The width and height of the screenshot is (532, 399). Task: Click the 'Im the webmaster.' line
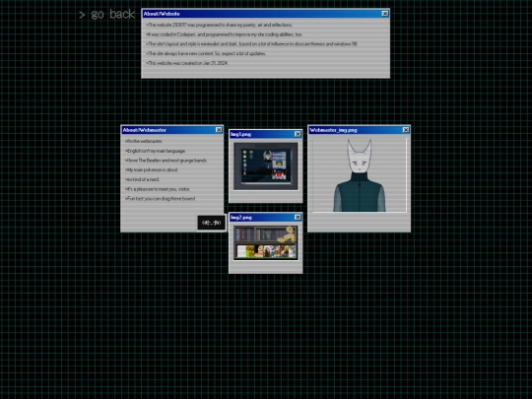click(144, 141)
